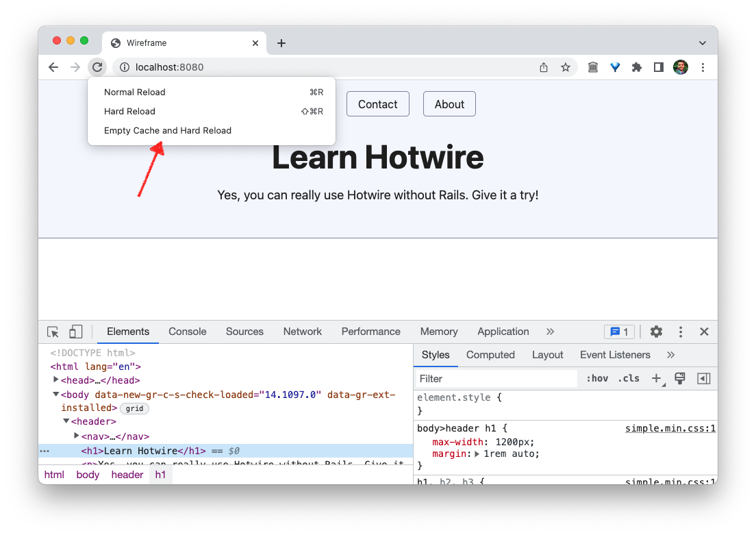The image size is (756, 535).
Task: Expand the head node in Elements tree
Action: point(55,380)
